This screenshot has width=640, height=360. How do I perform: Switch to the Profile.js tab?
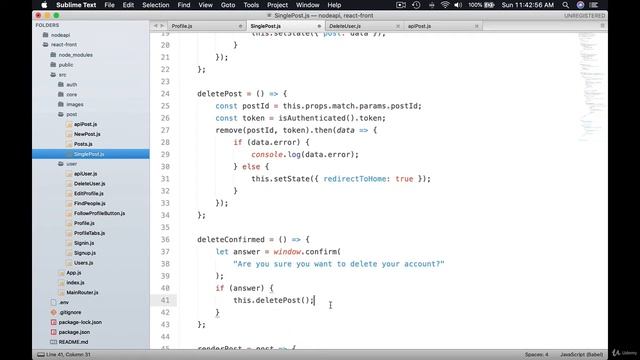point(182,26)
